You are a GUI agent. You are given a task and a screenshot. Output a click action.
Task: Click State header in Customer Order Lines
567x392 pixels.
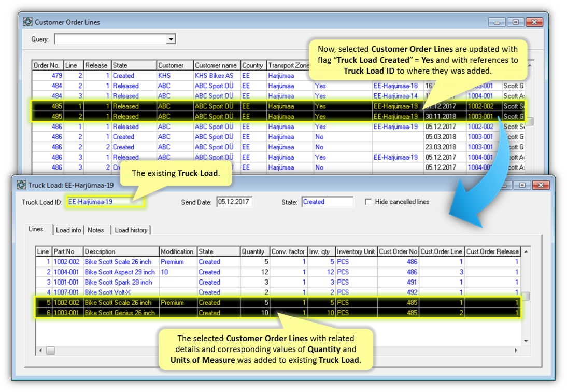(134, 65)
